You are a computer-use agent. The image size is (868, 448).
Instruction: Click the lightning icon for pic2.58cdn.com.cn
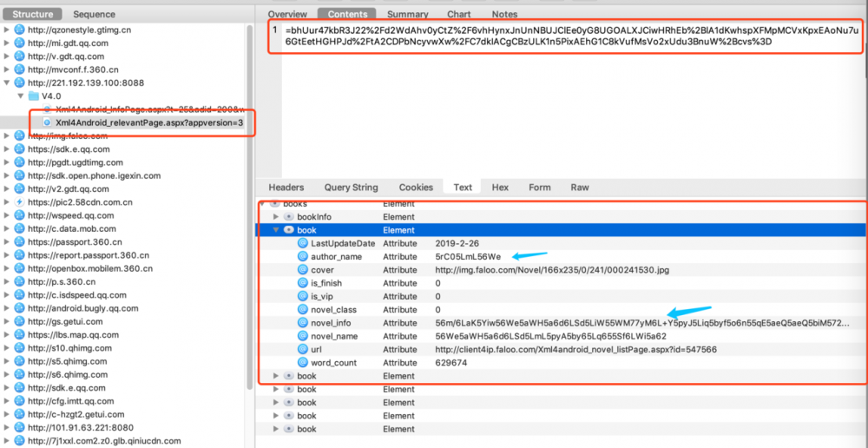pos(20,202)
